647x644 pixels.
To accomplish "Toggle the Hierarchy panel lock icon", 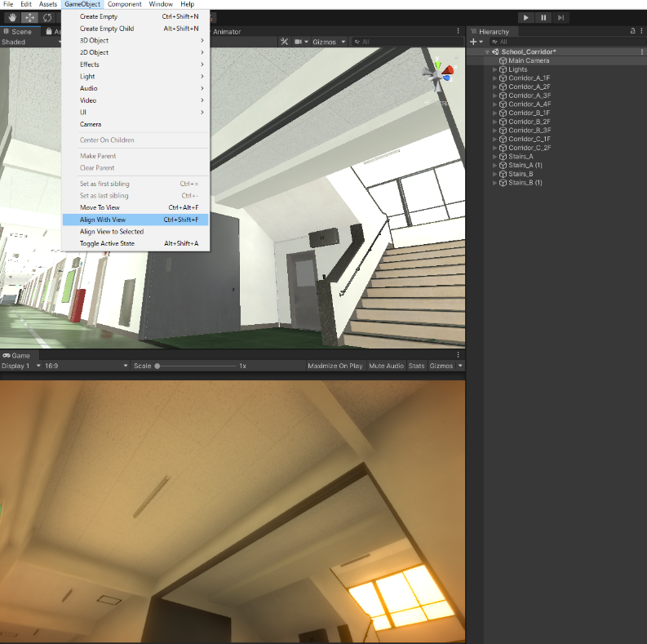I will pyautogui.click(x=632, y=31).
